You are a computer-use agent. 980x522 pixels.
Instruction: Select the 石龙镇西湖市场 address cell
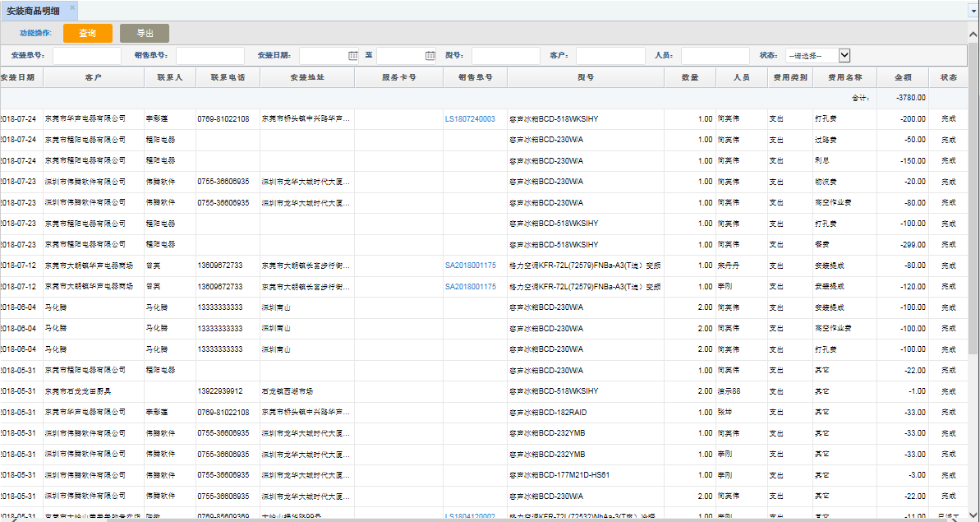307,391
